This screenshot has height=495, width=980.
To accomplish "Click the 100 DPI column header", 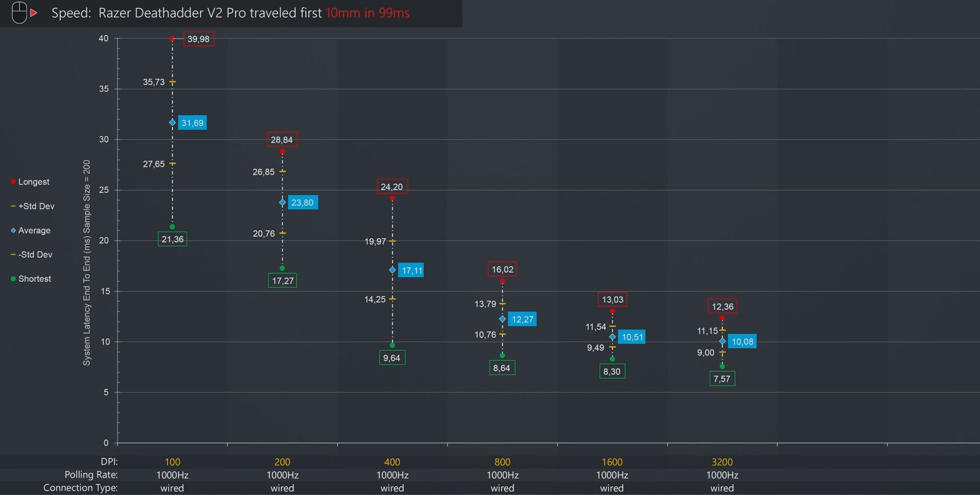I will tap(172, 462).
